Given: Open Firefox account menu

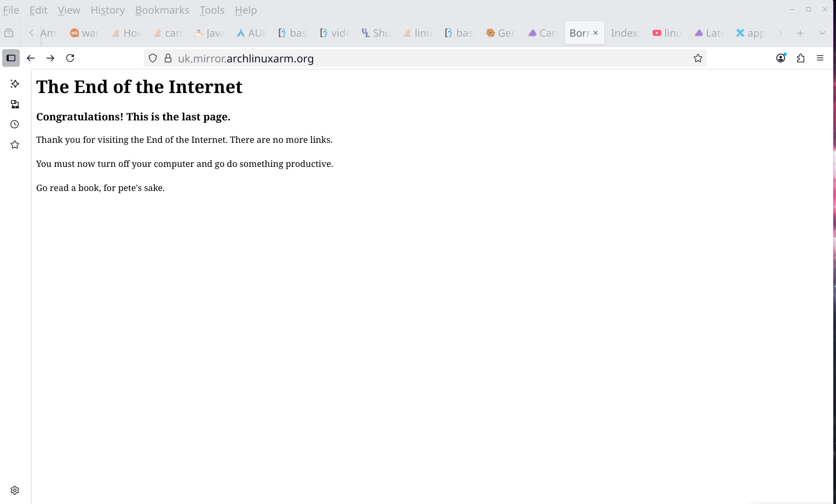Looking at the screenshot, I should [781, 58].
